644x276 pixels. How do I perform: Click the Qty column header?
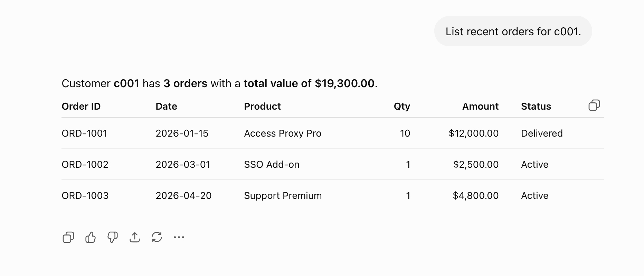point(402,106)
